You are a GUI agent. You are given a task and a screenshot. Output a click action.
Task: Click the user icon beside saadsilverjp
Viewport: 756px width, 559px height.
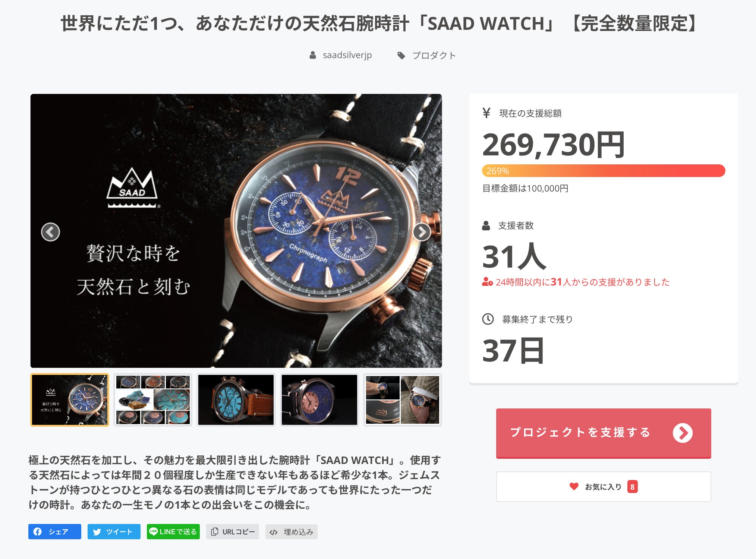click(x=313, y=55)
